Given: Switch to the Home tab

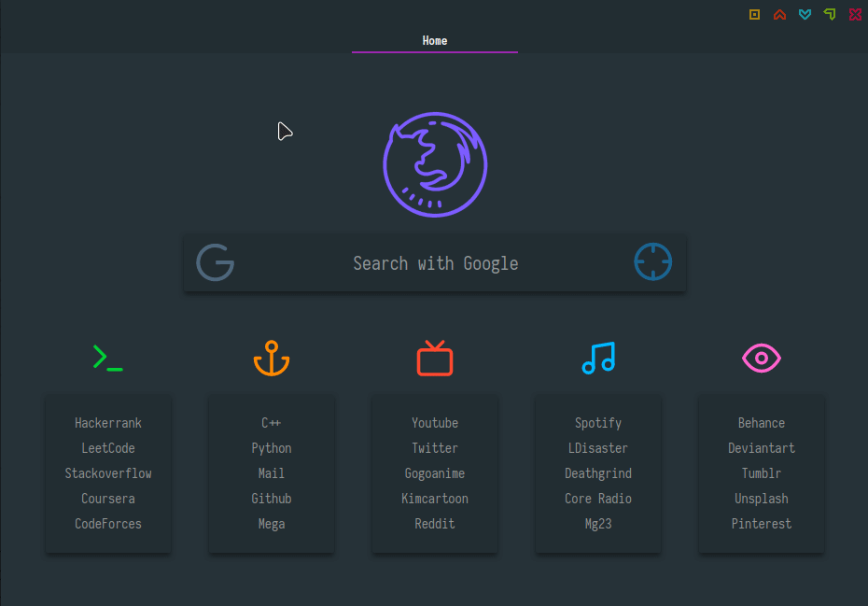Looking at the screenshot, I should click(434, 40).
